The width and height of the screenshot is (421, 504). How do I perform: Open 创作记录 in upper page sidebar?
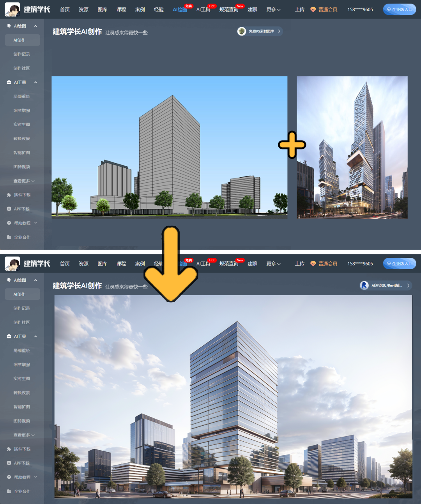21,54
